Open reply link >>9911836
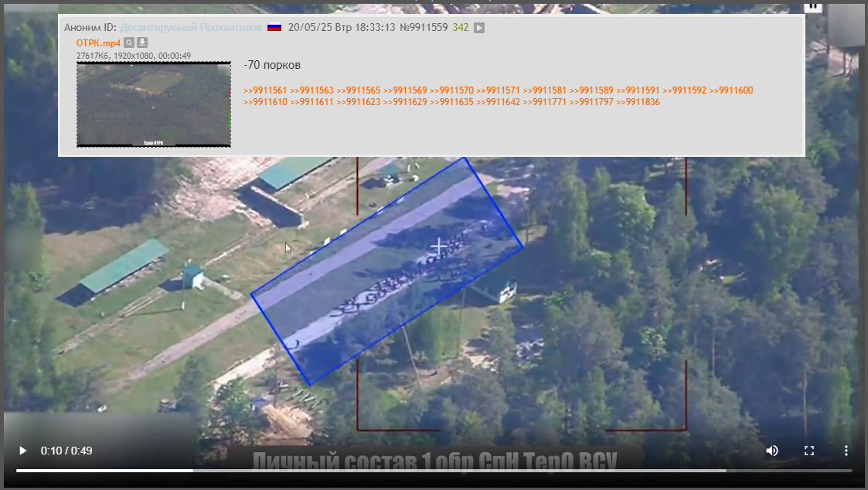 tap(638, 102)
